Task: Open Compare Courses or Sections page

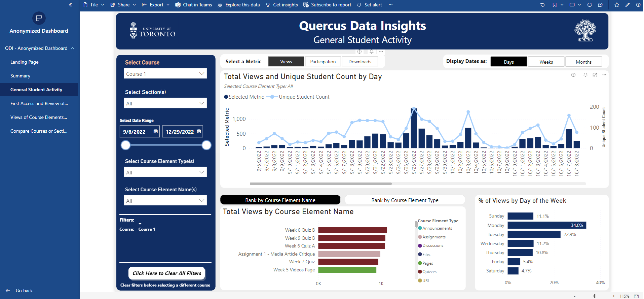Action: point(39,131)
